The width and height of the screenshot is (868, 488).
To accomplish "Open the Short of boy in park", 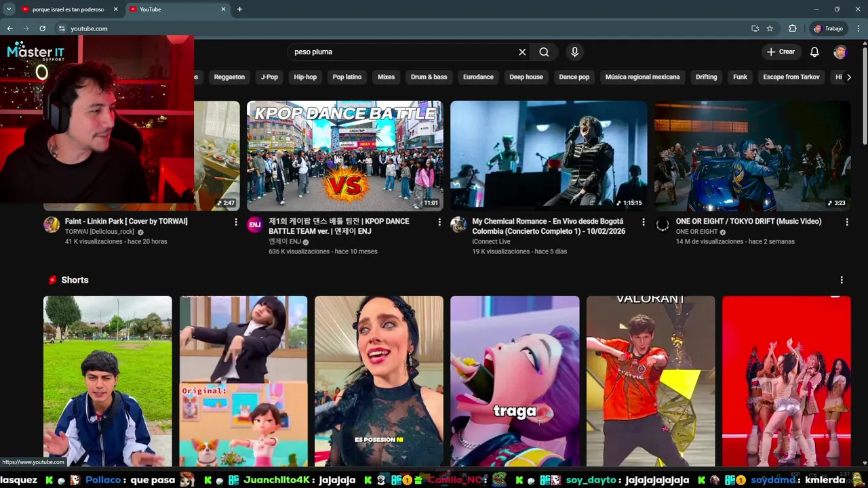I will 108,381.
